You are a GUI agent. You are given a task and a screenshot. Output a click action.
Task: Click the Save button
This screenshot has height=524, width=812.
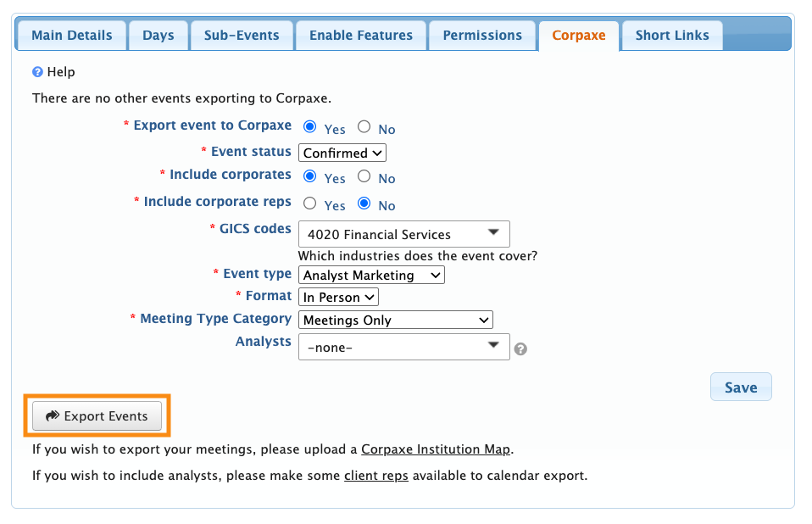tap(741, 387)
